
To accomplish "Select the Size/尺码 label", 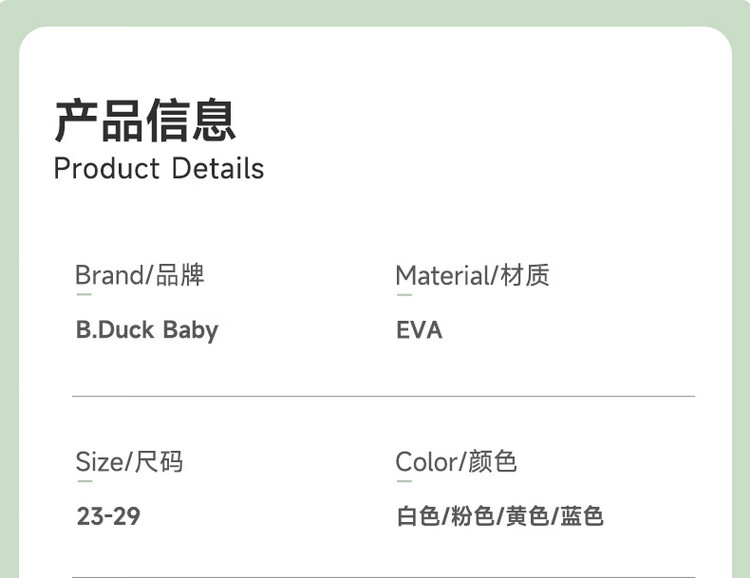I will (129, 462).
